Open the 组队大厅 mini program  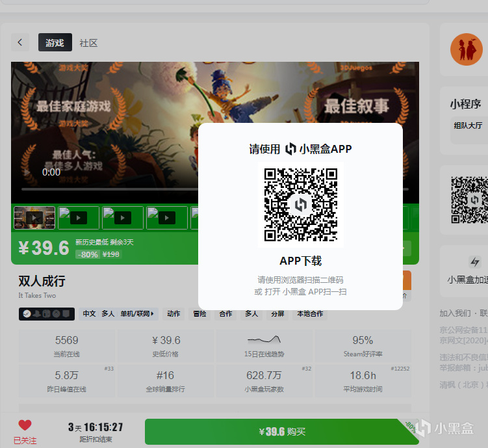[468, 125]
